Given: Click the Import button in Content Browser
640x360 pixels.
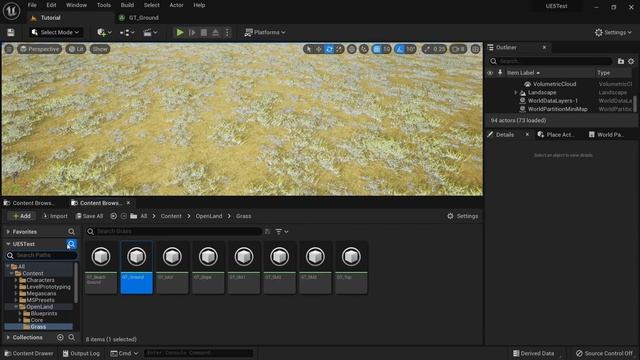Looking at the screenshot, I should [x=55, y=216].
